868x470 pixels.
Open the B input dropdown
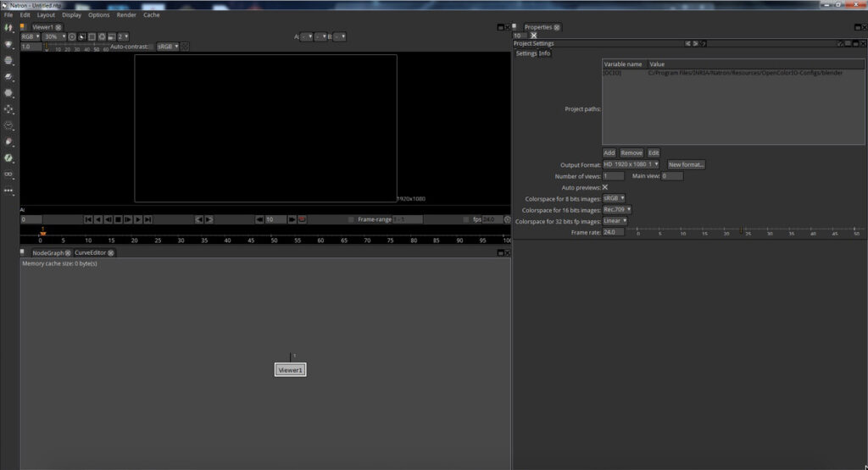(x=339, y=37)
